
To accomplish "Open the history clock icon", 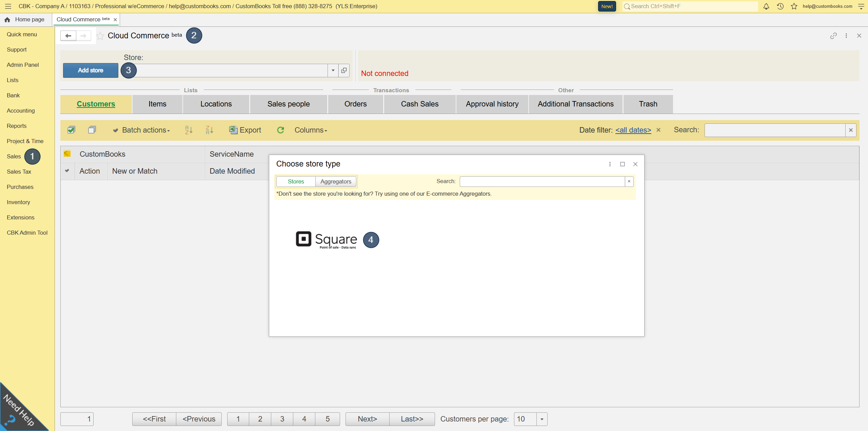I will 780,6.
